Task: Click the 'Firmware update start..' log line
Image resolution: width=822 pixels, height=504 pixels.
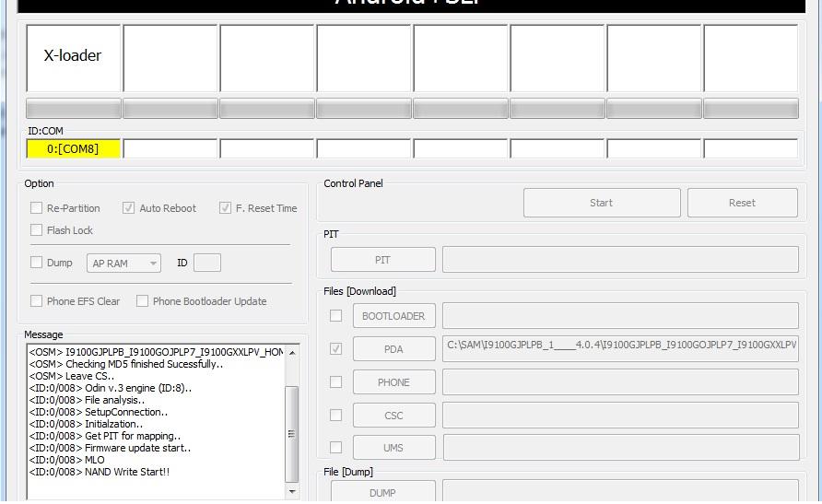Action: (110, 448)
